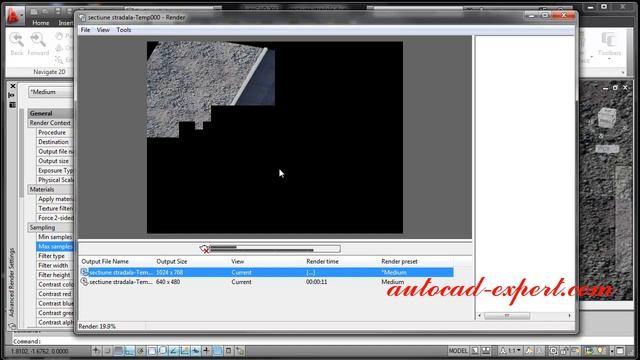The width and height of the screenshot is (640, 360).
Task: Expand the Navigate 2D ribbon panel title
Action: tap(49, 72)
